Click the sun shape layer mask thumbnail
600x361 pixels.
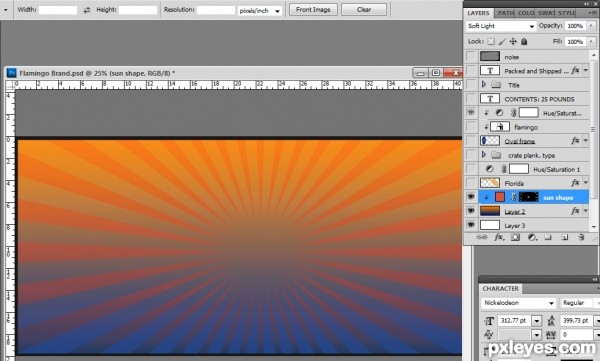pyautogui.click(x=528, y=197)
